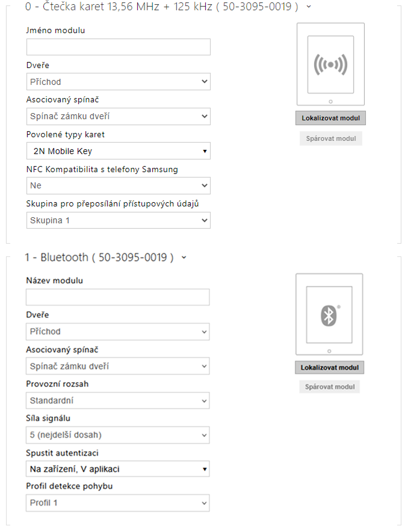Click Bluetooth Lokalizovat modul button
The height and width of the screenshot is (532, 405).
coord(329,368)
